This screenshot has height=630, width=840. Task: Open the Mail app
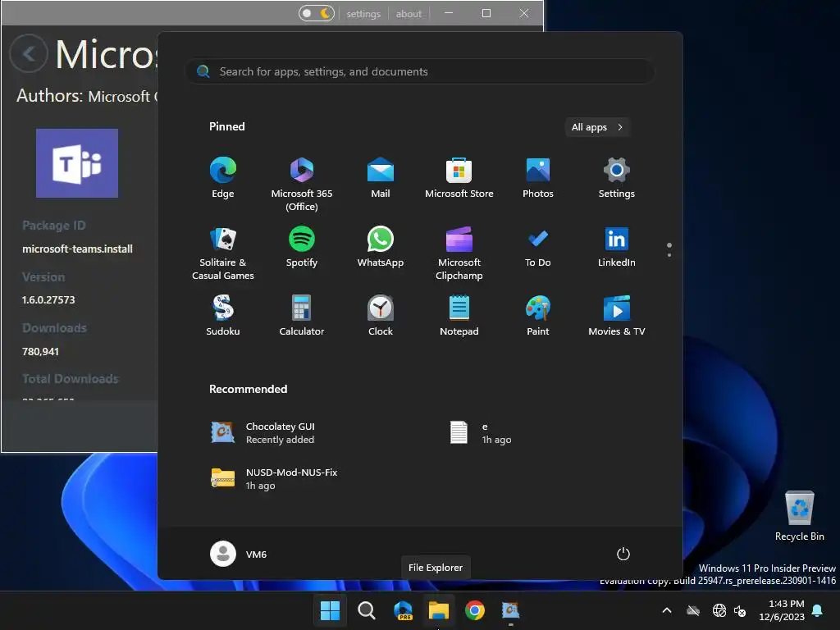381,178
